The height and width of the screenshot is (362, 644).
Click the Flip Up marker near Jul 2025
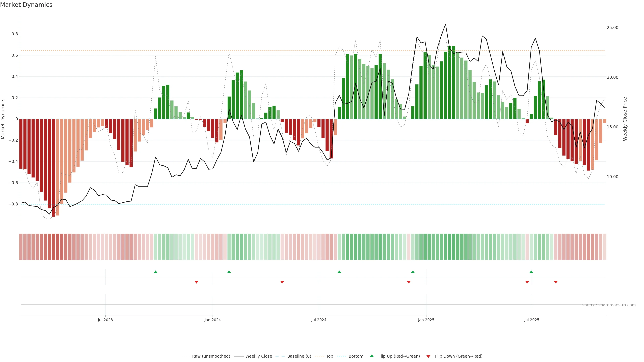coord(531,272)
